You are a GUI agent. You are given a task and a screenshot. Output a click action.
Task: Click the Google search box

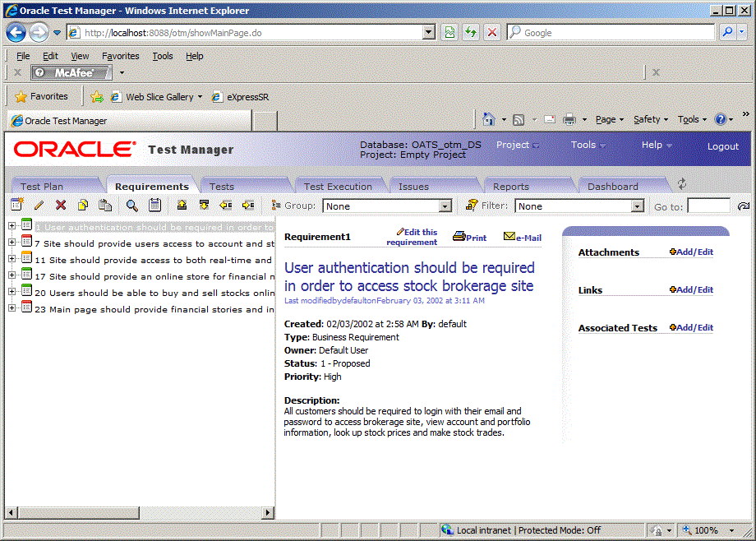(611, 32)
